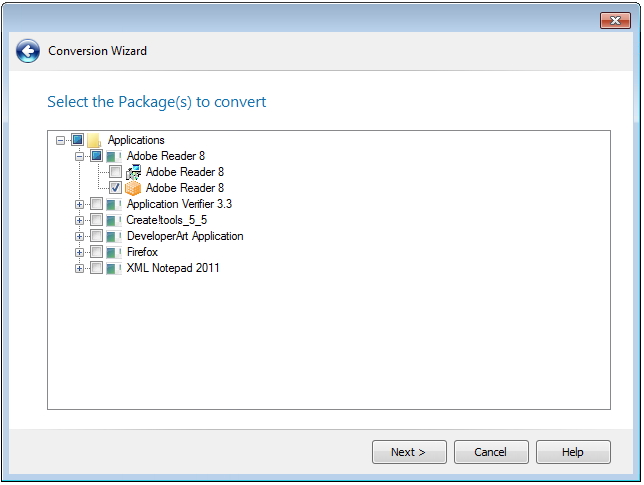Check the Firefox checkbox
The width and height of the screenshot is (644, 485).
point(96,253)
